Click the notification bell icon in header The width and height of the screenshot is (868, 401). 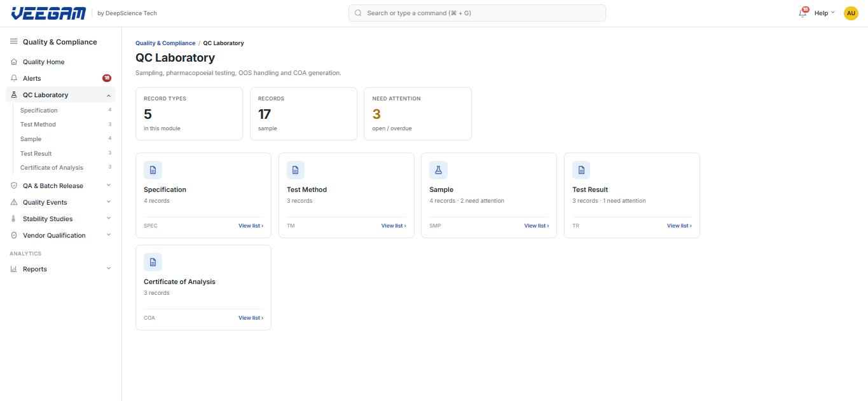click(x=803, y=13)
